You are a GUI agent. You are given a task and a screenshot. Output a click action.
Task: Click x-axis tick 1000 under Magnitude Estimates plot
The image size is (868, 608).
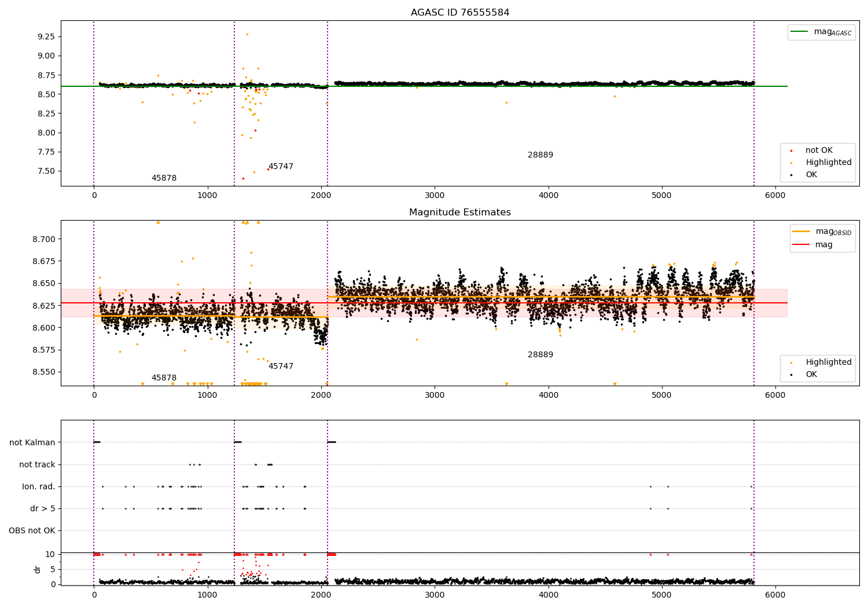207,395
